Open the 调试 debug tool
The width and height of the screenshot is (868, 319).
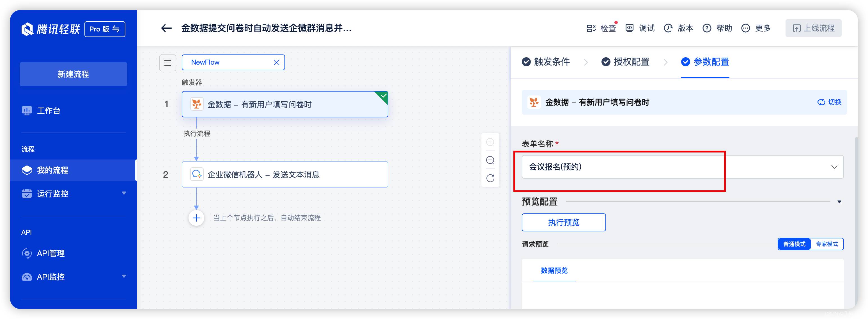click(640, 28)
